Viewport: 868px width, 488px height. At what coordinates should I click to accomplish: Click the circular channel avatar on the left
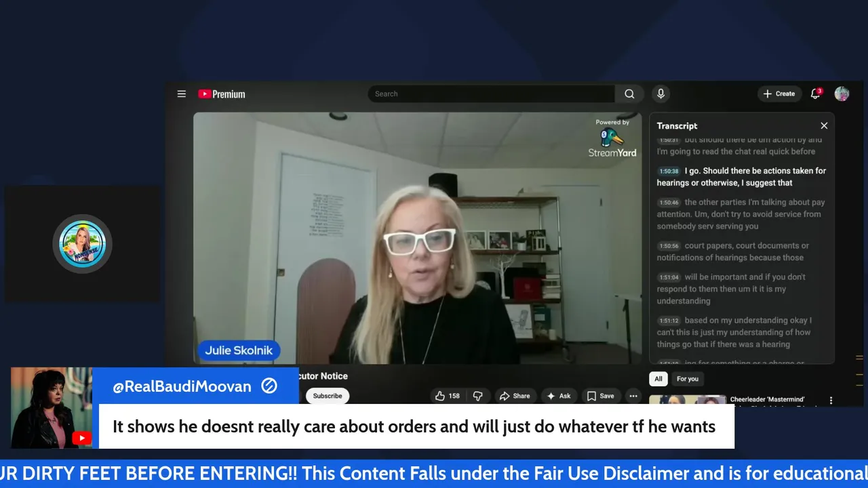(82, 244)
